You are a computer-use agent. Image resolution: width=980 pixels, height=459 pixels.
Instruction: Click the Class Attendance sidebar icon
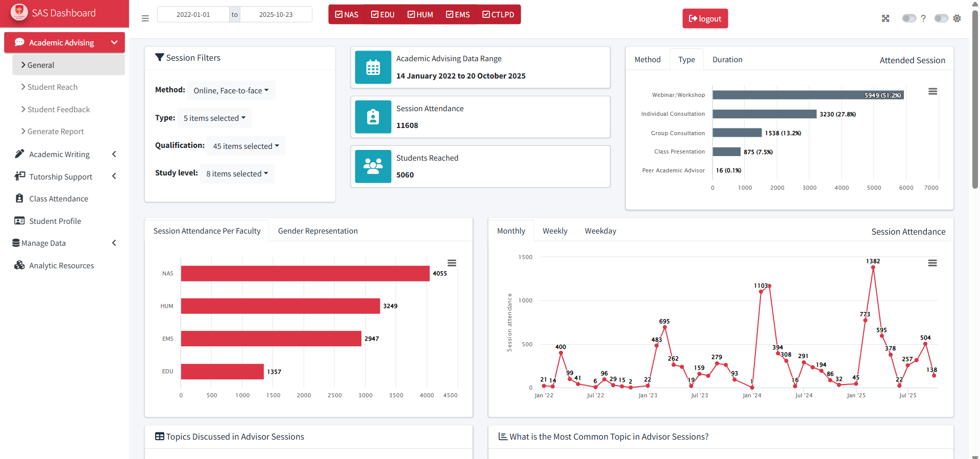coord(19,198)
